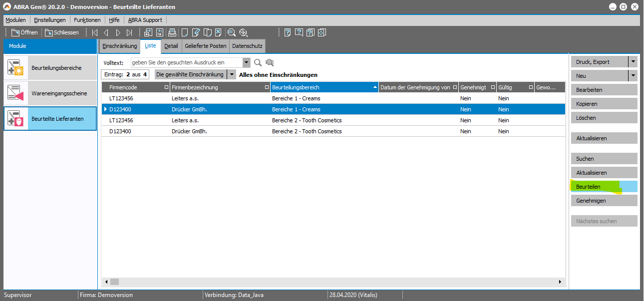Click the delete record toolbar icon

(218, 32)
